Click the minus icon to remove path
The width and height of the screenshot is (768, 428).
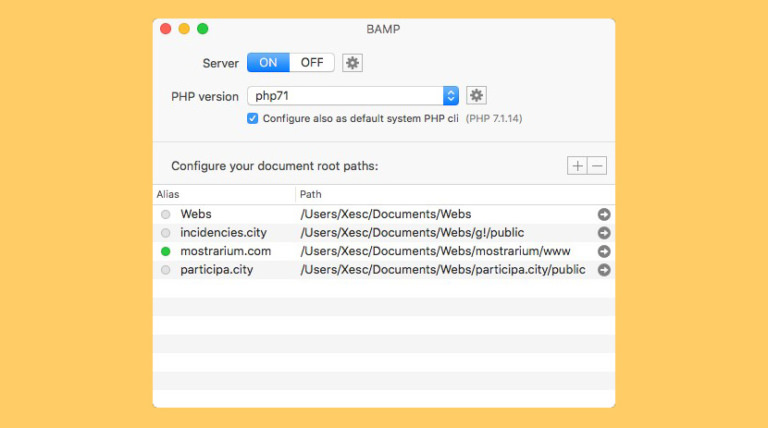(x=597, y=166)
